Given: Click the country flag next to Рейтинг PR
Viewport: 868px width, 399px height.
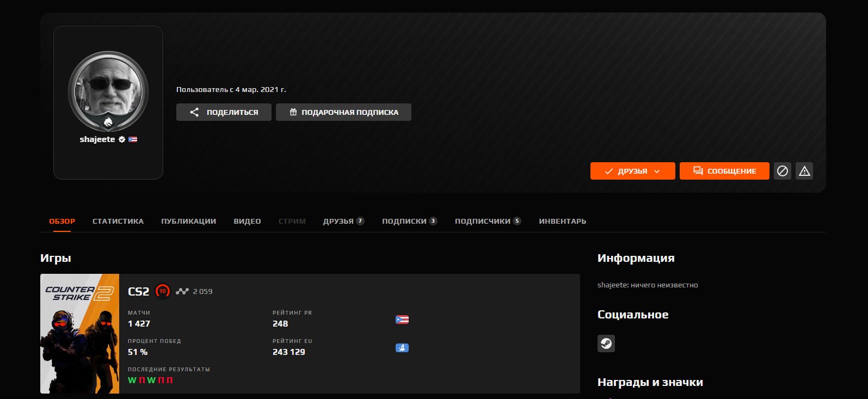Looking at the screenshot, I should [402, 320].
